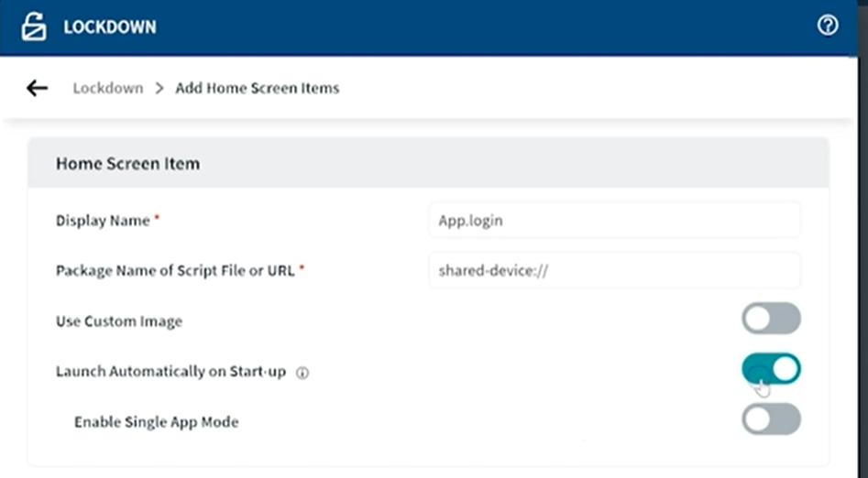Enable the Use Custom Image toggle
This screenshot has width=868, height=478.
771,319
